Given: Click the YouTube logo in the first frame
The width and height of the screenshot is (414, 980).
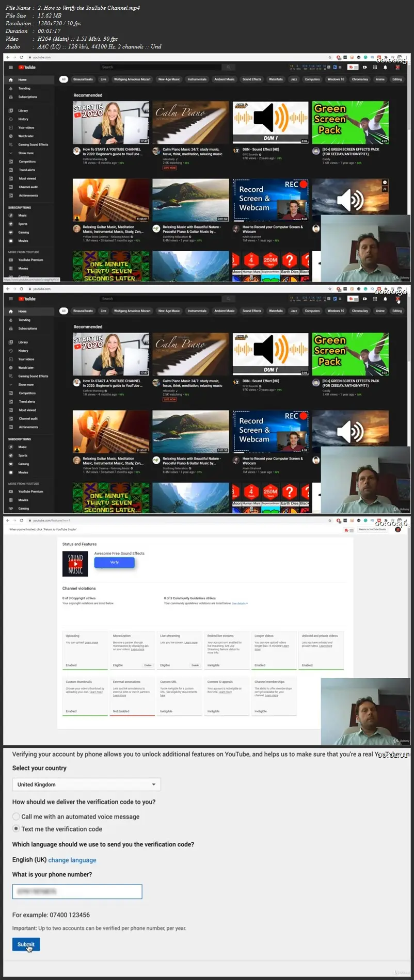Looking at the screenshot, I should [27, 67].
